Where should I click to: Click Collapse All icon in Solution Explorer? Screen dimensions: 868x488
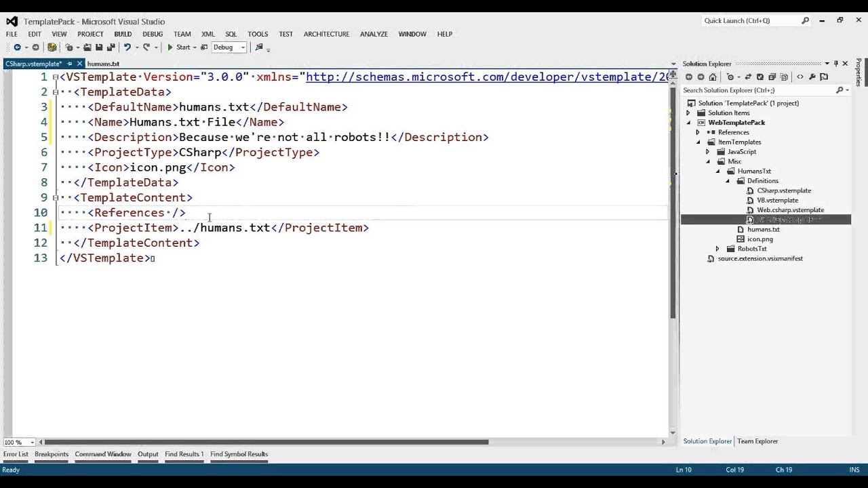pyautogui.click(x=772, y=77)
